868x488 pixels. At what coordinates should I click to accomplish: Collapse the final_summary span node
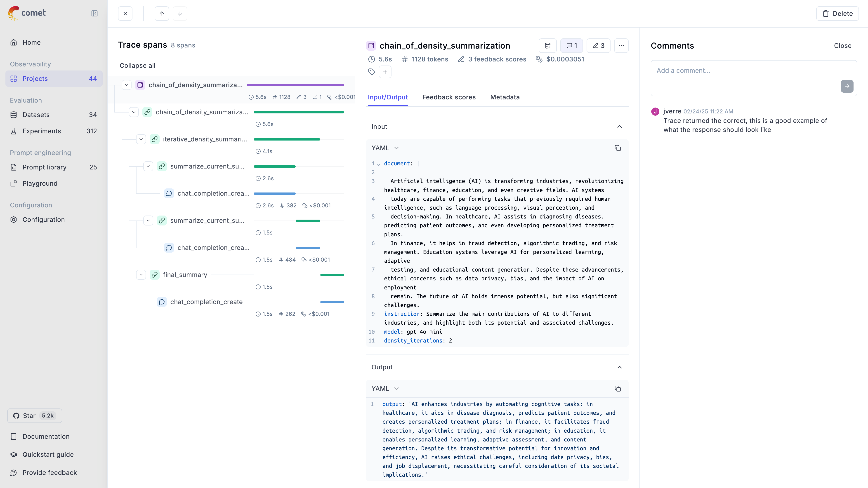[x=141, y=275]
